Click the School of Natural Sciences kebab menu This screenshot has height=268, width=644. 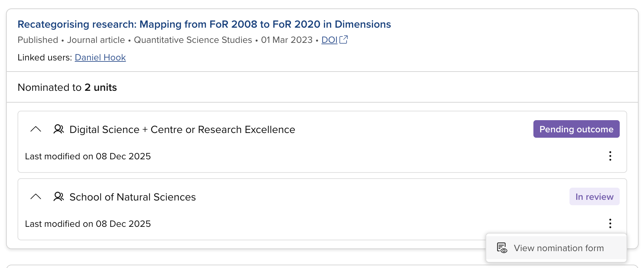click(x=610, y=223)
